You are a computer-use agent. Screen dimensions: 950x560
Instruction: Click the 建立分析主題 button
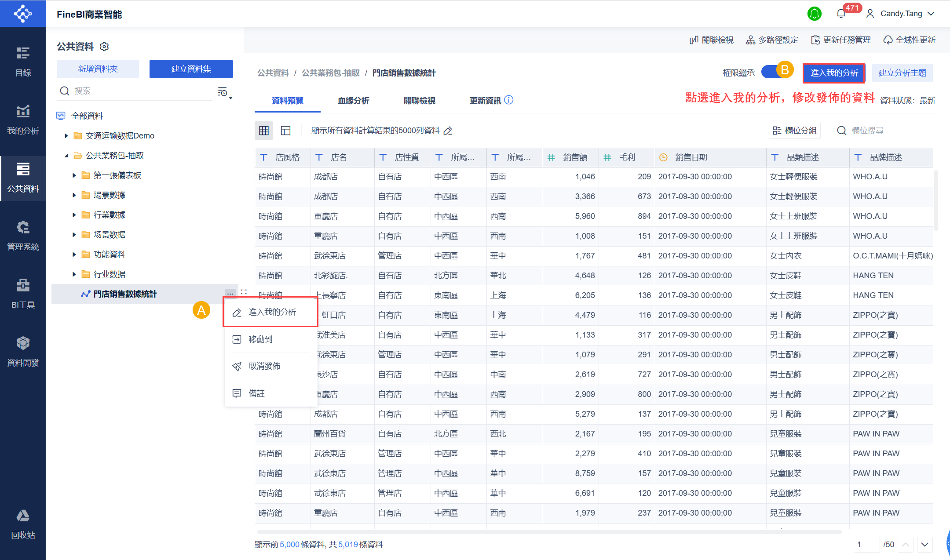(x=902, y=73)
